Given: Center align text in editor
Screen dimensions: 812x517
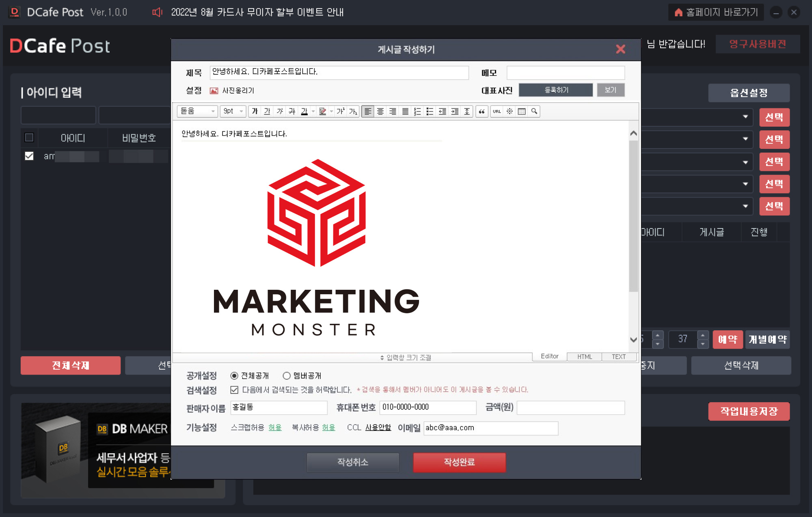Looking at the screenshot, I should point(380,111).
